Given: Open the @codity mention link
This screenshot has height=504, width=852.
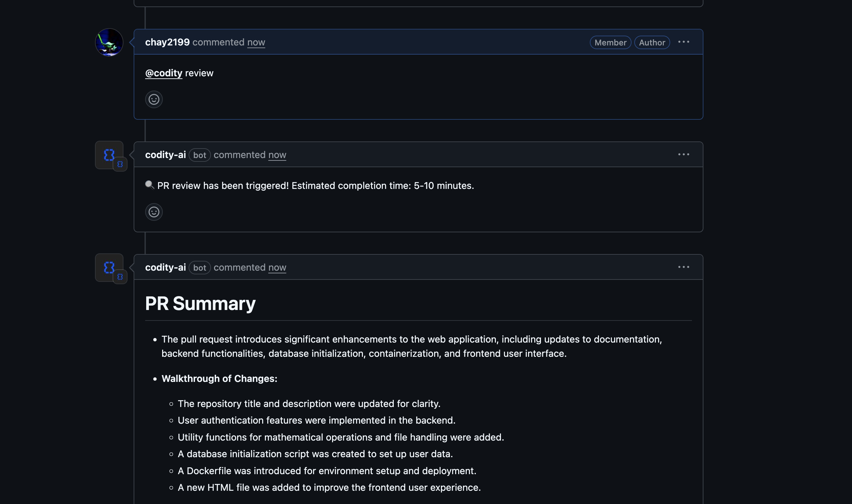Looking at the screenshot, I should (x=164, y=73).
